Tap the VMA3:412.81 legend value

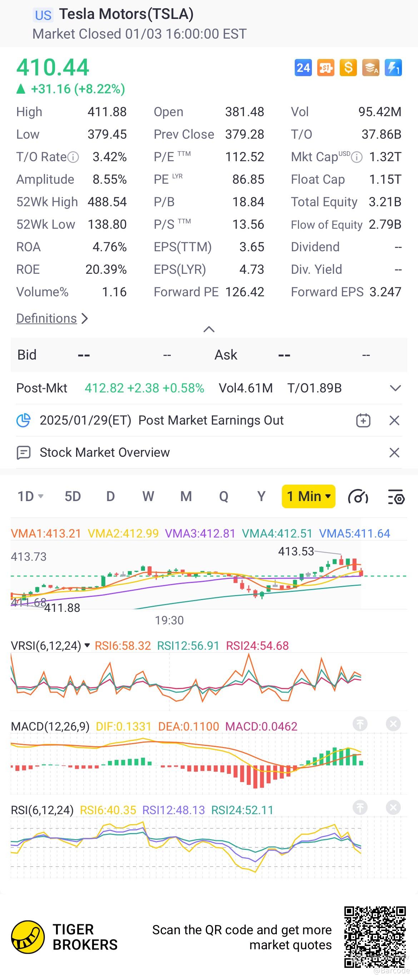200,533
